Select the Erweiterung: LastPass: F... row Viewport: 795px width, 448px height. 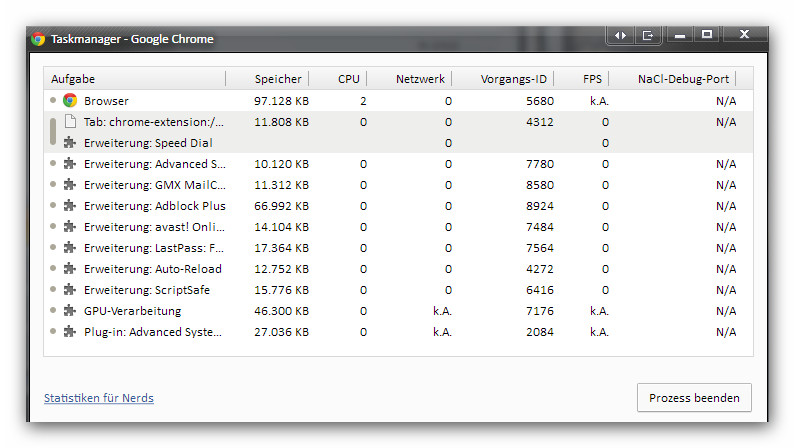tap(399, 248)
